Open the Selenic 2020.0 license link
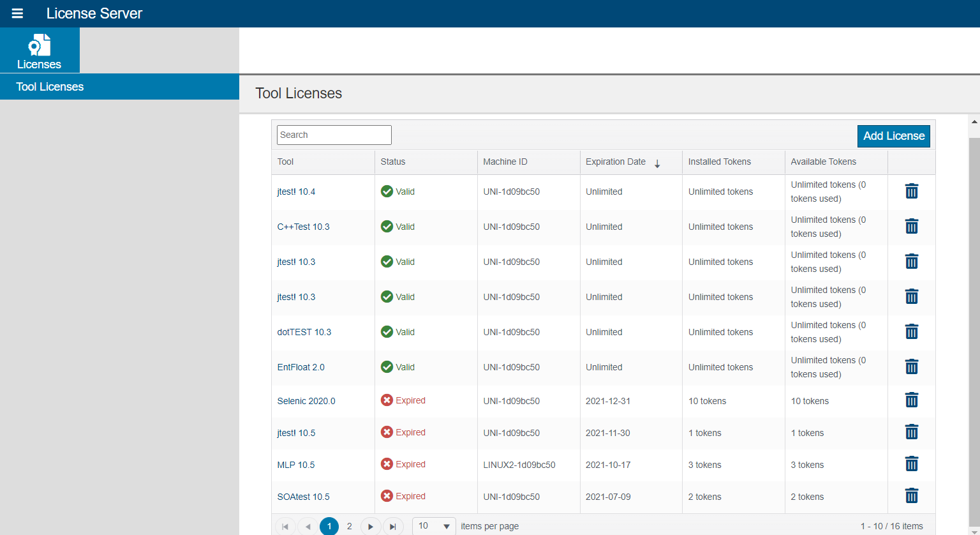This screenshot has height=535, width=980. pos(306,401)
